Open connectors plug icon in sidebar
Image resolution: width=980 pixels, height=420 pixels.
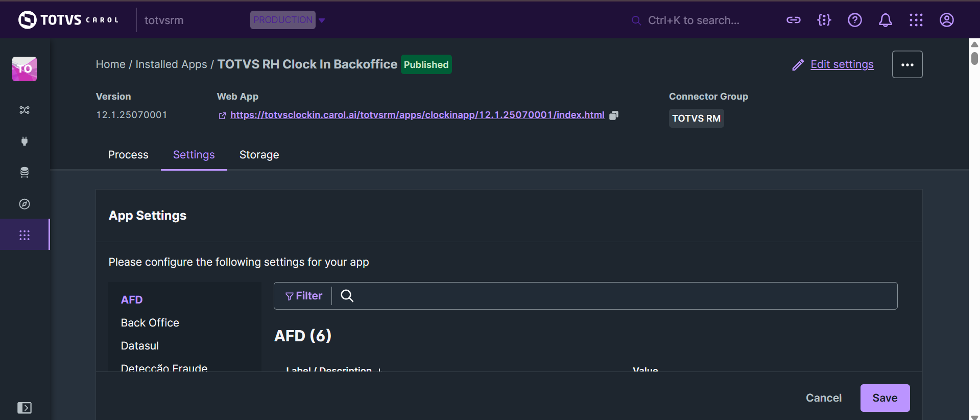[x=25, y=141]
